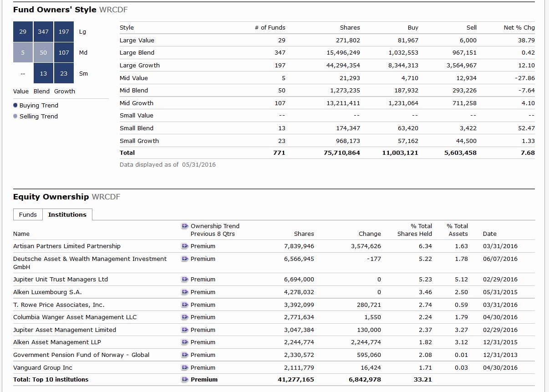549x392 pixels.
Task: Click Premium icon for Jupiter Unit Trust
Action: (184, 280)
